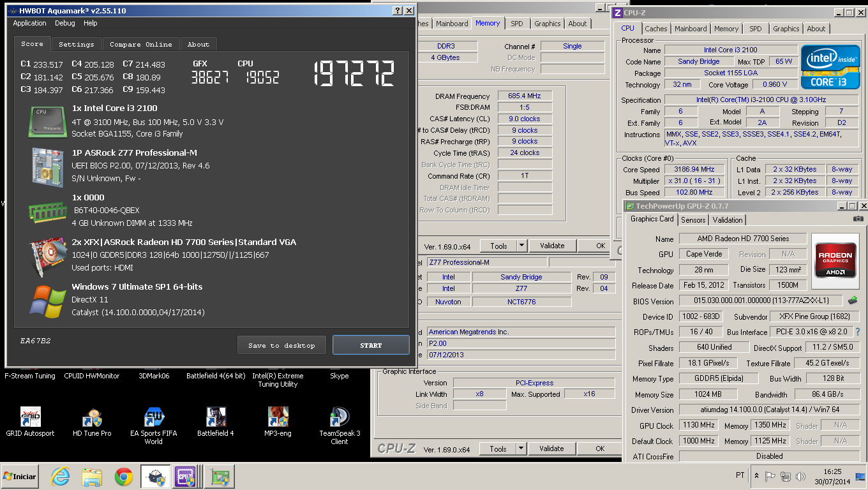Image resolution: width=868 pixels, height=490 pixels.
Task: Click Validate in the bottom CPU-Z window
Action: (552, 449)
